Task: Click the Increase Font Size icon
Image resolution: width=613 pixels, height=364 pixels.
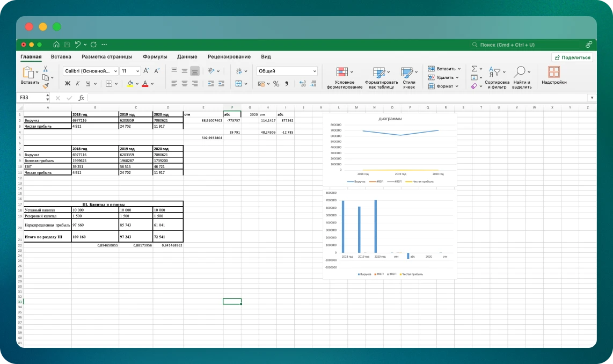Action: [x=147, y=71]
